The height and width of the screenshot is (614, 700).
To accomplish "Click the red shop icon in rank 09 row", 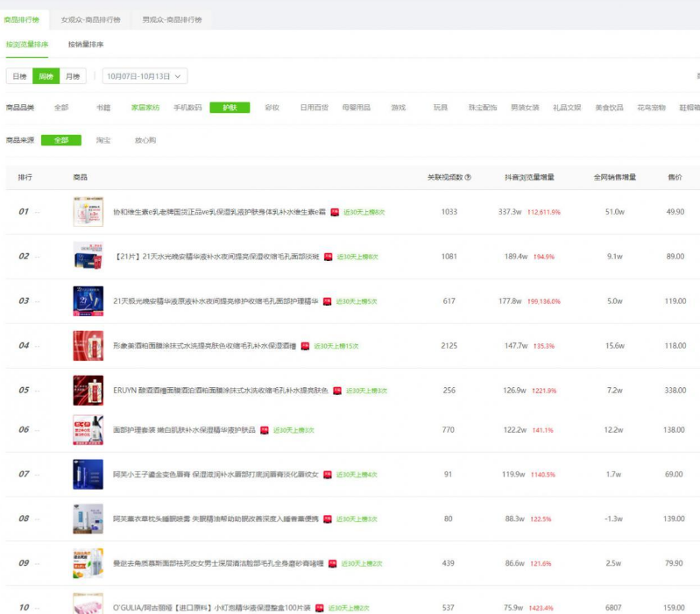I will [332, 564].
